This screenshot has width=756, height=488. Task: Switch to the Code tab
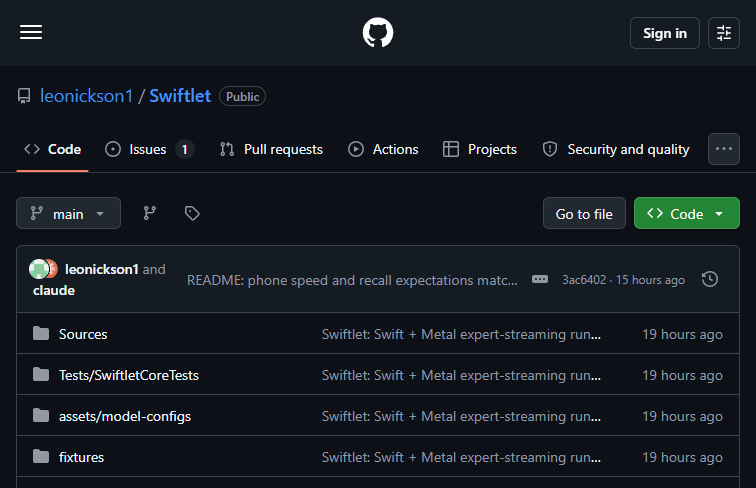point(53,149)
